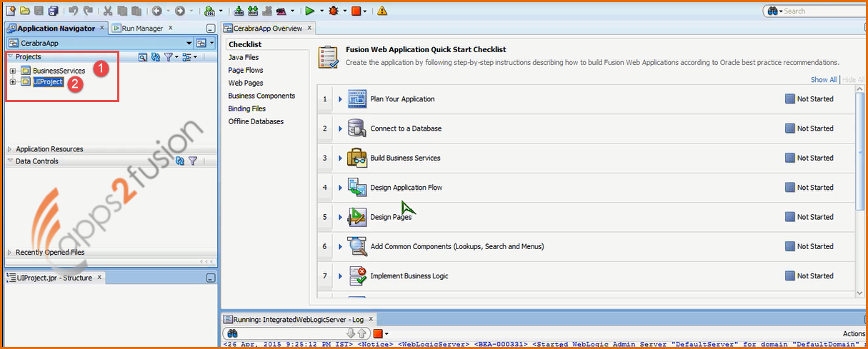Click the Back navigation arrow icon

(156, 11)
